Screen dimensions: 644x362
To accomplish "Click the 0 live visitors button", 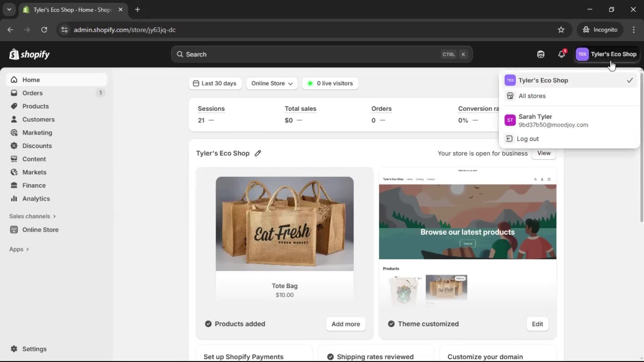I will [330, 83].
